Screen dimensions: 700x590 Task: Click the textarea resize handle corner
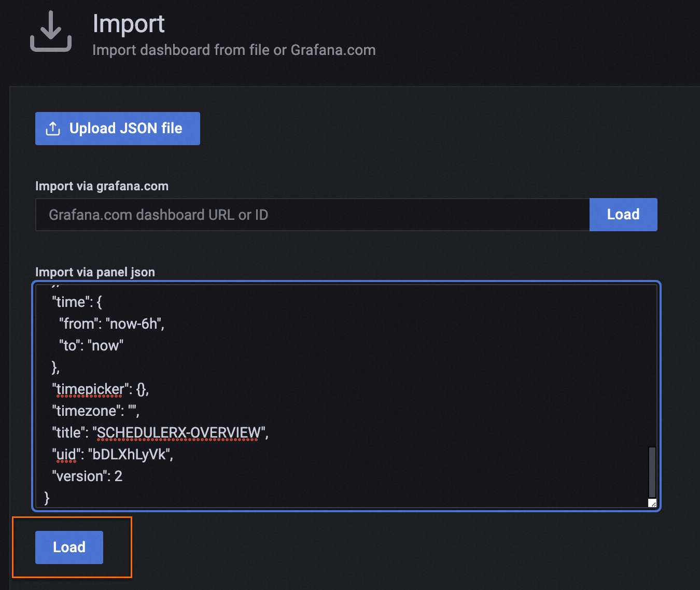[653, 503]
